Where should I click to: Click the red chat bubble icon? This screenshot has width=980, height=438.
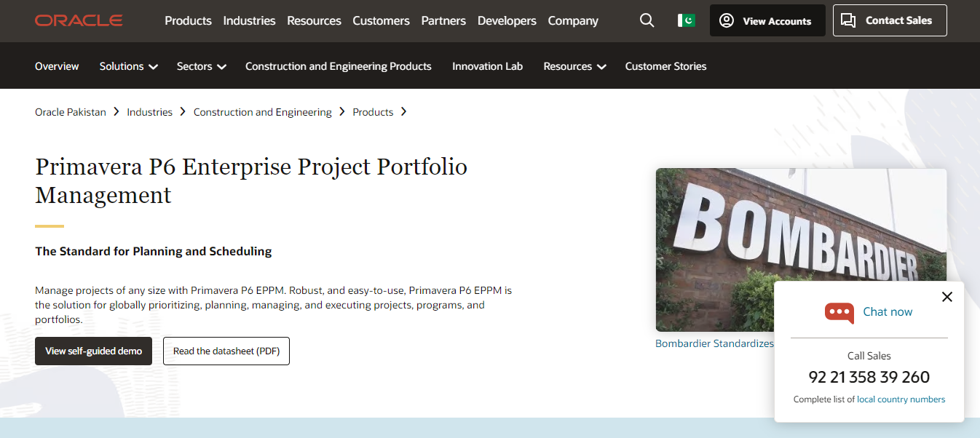point(839,312)
